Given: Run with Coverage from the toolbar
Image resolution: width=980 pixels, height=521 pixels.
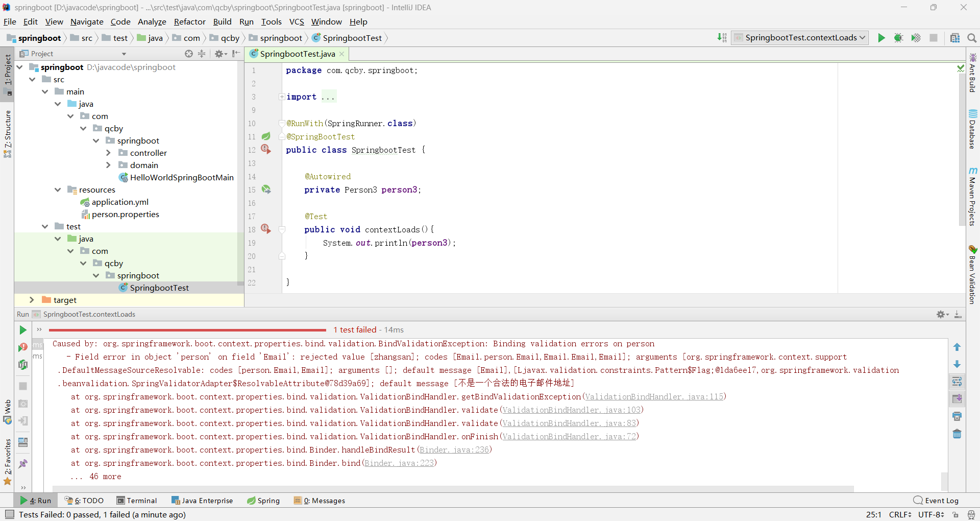Looking at the screenshot, I should point(916,38).
